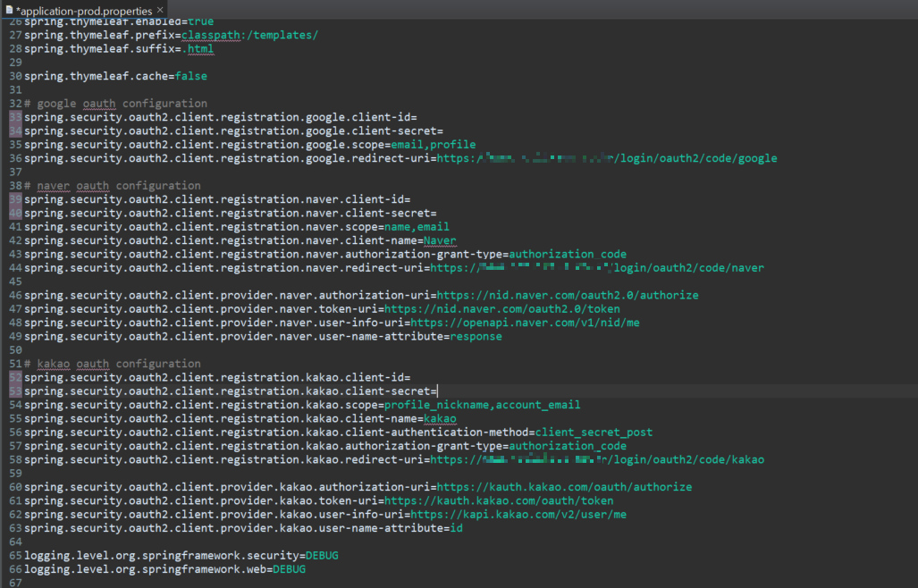The width and height of the screenshot is (918, 588).
Task: Click authorization_code value on line 43
Action: (568, 255)
